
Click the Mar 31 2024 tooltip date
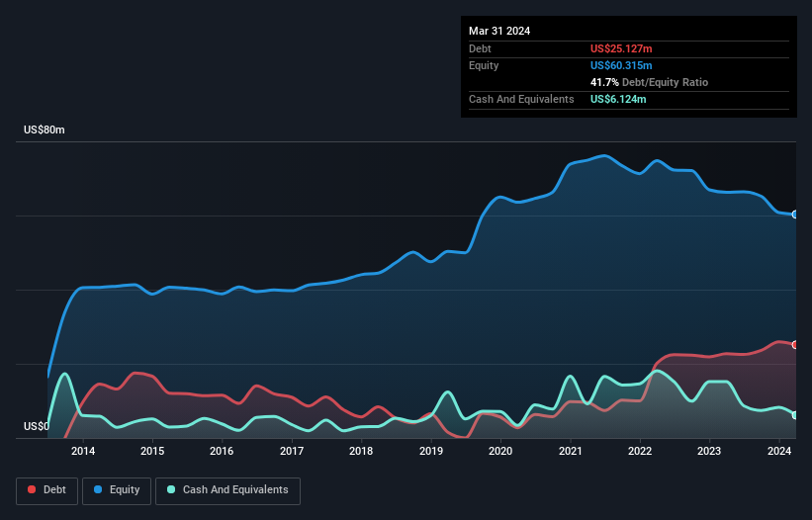(499, 31)
